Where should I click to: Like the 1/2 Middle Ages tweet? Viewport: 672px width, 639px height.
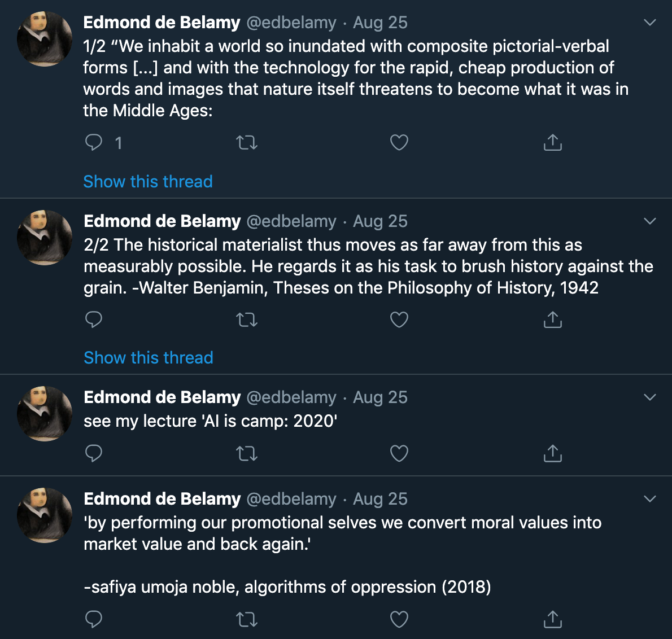(399, 142)
